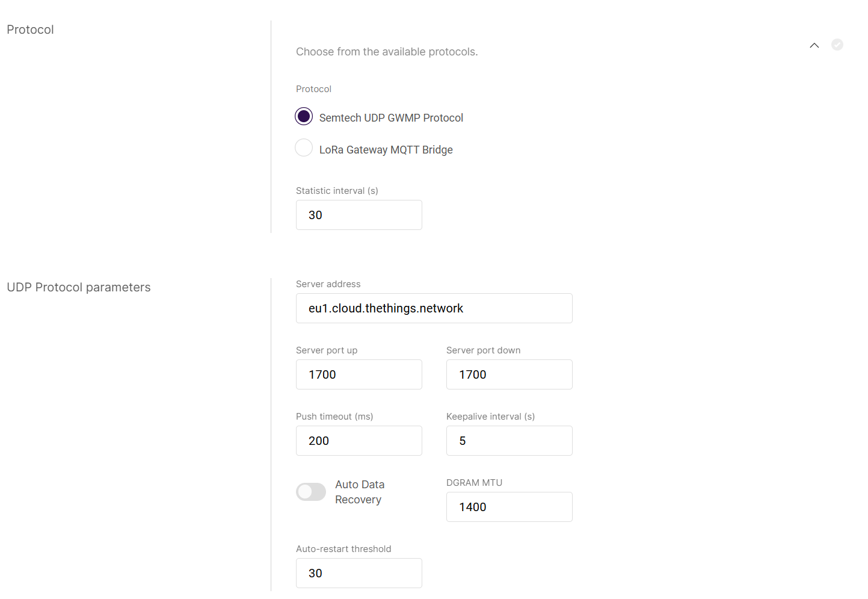Edit the Server address field
The image size is (868, 599).
click(x=434, y=308)
